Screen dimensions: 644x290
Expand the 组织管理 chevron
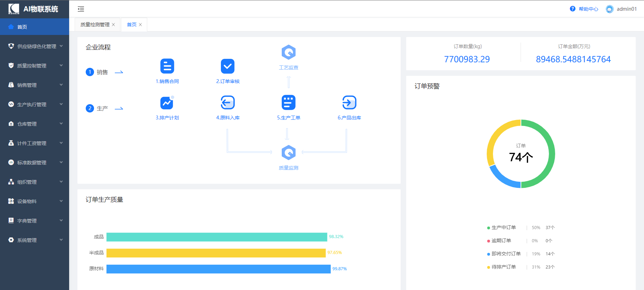click(61, 182)
